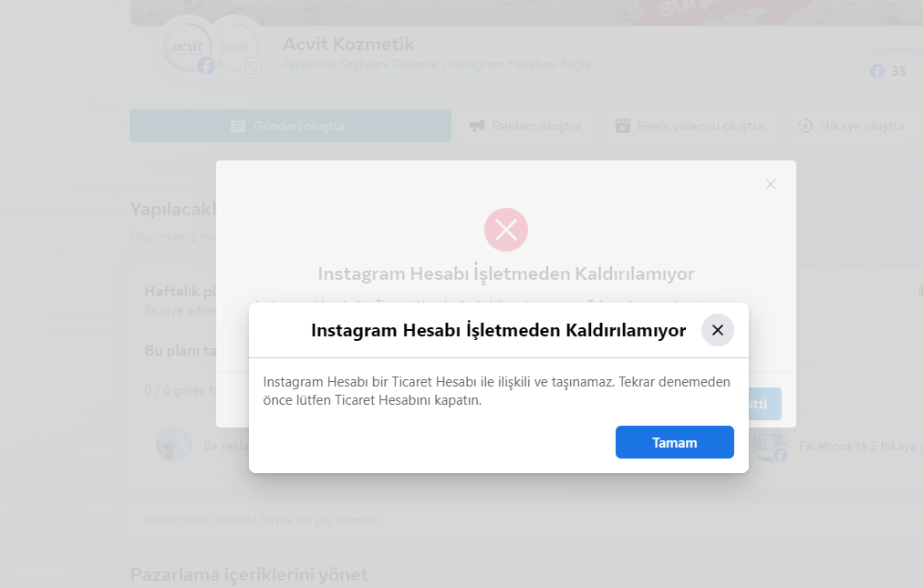Click the megaphone icon in Reklam oluştur
Viewport: 923px width, 588px height.
point(477,126)
